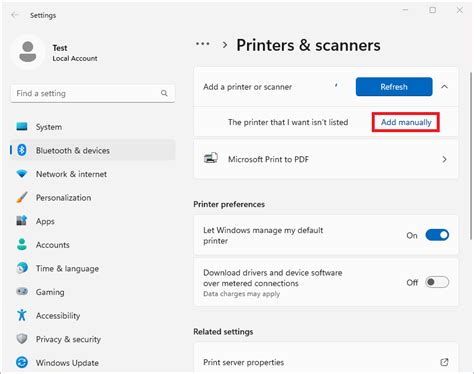This screenshot has height=374, width=474.
Task: Open Windows Update settings
Action: pos(93,363)
